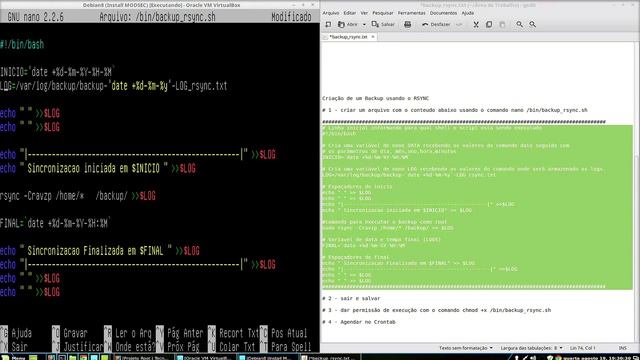Switch to backup_rsync.txt gedit taskbar entry
This screenshot has width=640, height=360.
tap(330, 358)
